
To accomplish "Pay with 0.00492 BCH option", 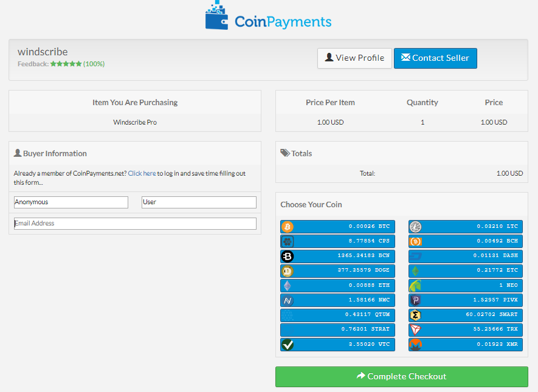I will 466,241.
